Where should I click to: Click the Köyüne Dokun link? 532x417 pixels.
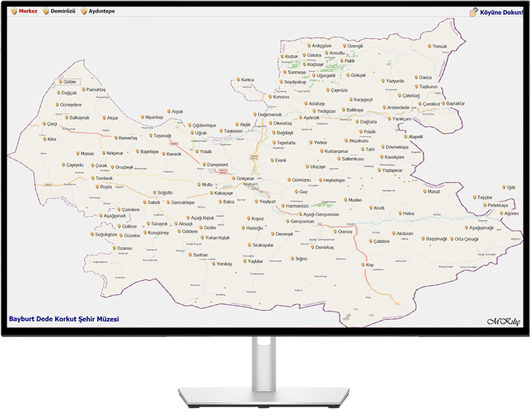click(x=501, y=12)
